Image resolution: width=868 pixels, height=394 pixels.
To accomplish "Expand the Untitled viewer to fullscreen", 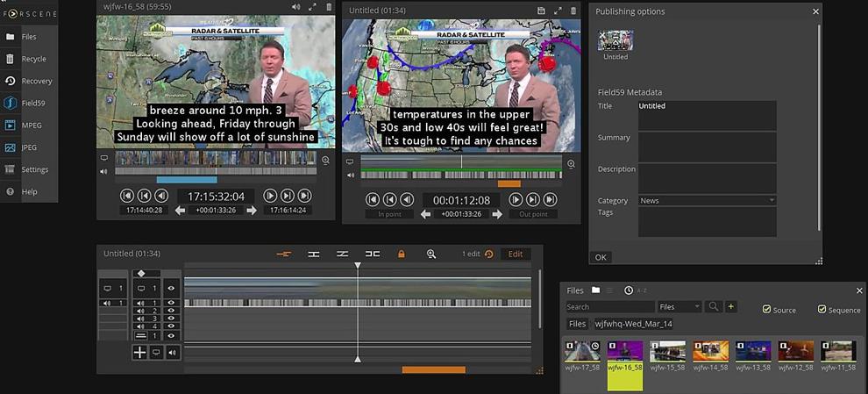I will (x=558, y=11).
